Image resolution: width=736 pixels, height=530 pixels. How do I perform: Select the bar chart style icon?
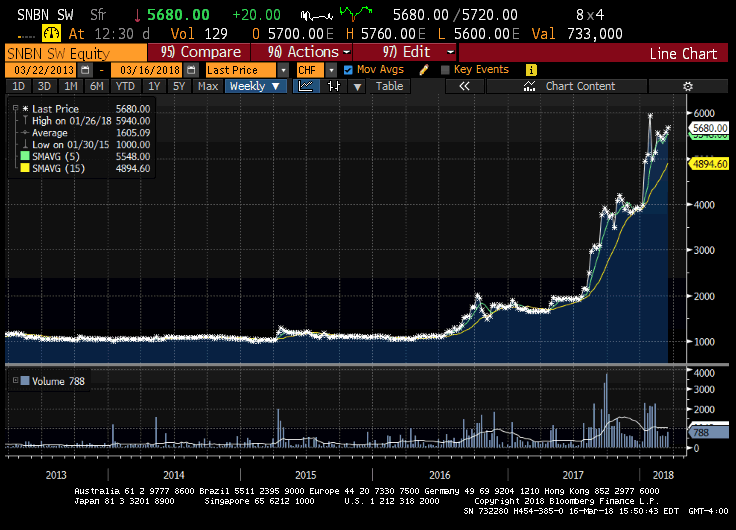click(334, 86)
